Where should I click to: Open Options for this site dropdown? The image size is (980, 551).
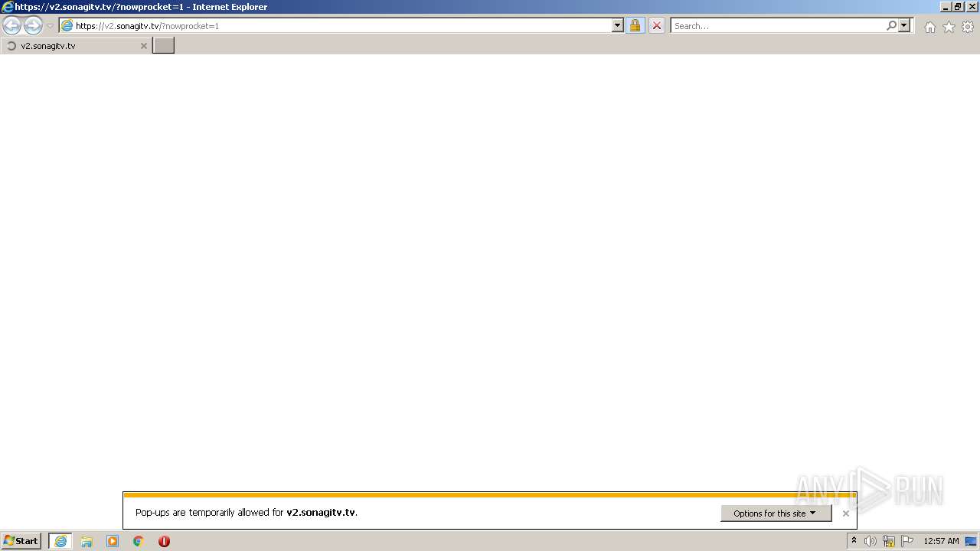pyautogui.click(x=776, y=514)
